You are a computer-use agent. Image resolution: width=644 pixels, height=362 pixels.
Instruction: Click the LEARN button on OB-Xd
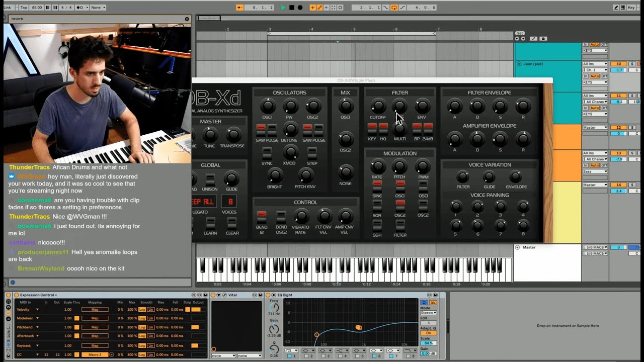click(210, 223)
